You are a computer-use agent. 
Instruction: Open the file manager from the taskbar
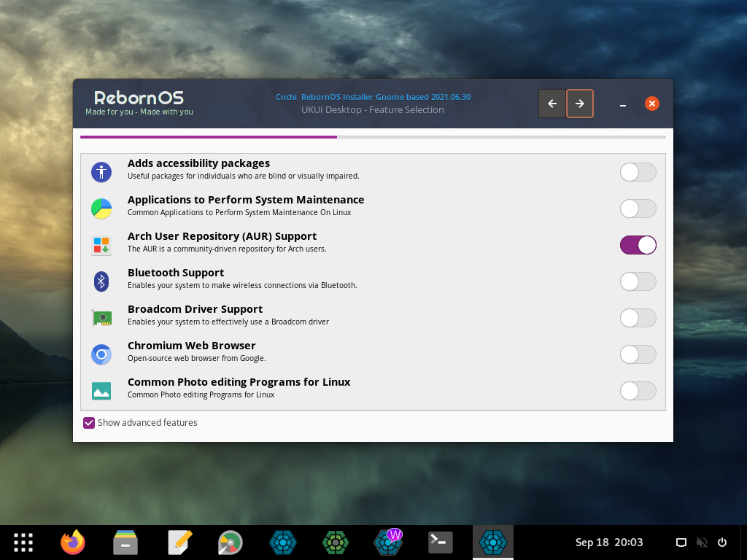click(x=125, y=542)
